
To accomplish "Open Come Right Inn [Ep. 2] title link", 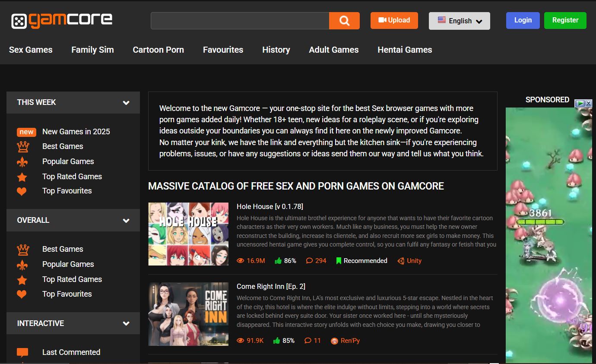I will click(271, 286).
